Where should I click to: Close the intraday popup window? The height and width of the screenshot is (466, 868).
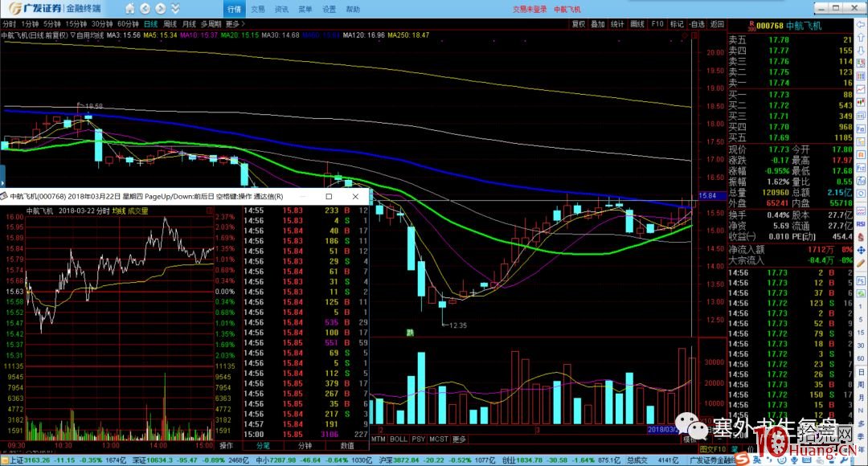pos(355,197)
